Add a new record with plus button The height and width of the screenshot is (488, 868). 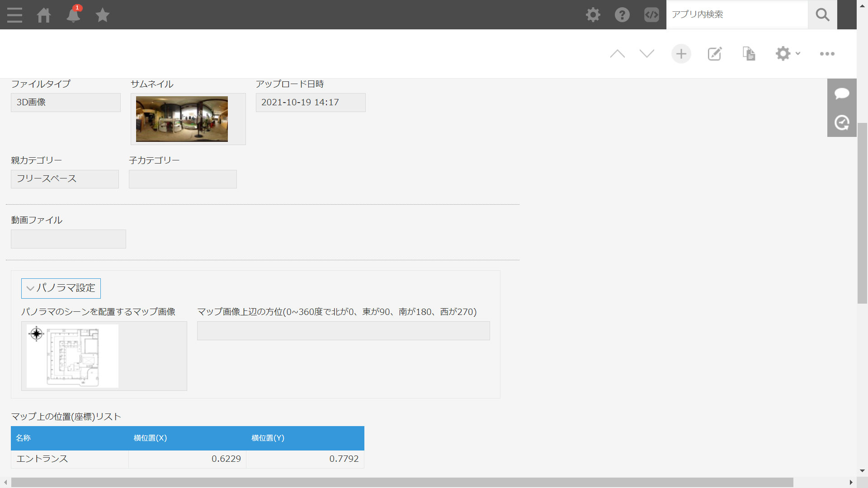click(x=681, y=54)
